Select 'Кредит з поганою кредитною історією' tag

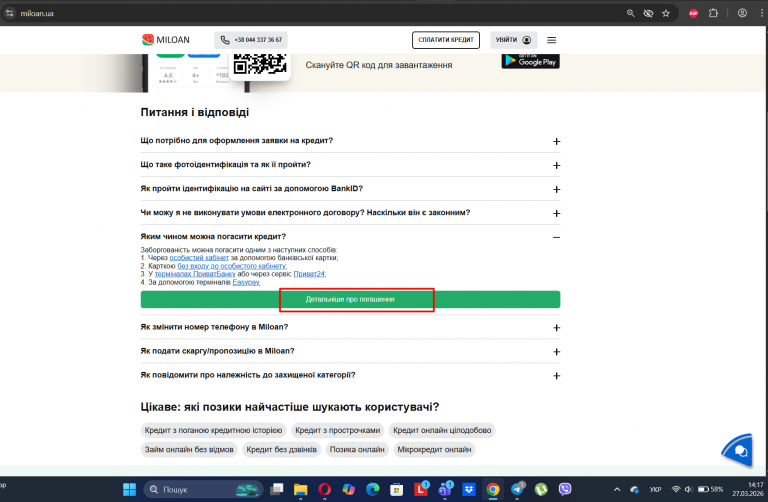(214, 430)
